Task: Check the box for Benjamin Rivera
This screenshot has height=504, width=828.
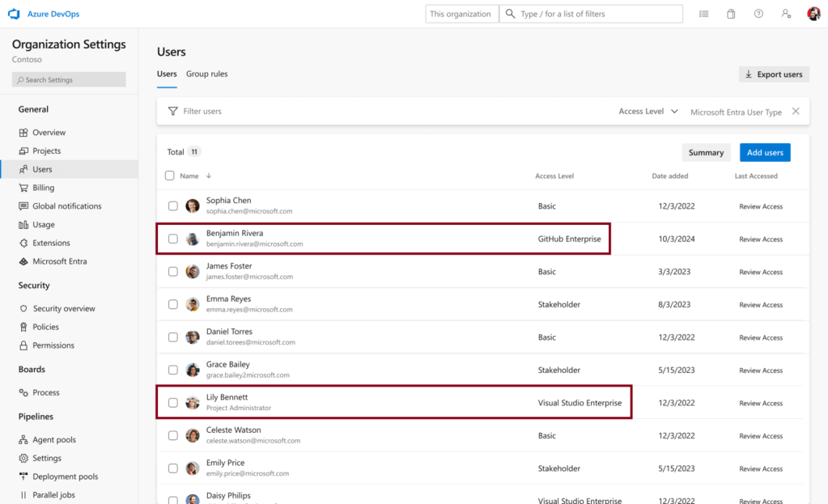Action: [x=173, y=239]
